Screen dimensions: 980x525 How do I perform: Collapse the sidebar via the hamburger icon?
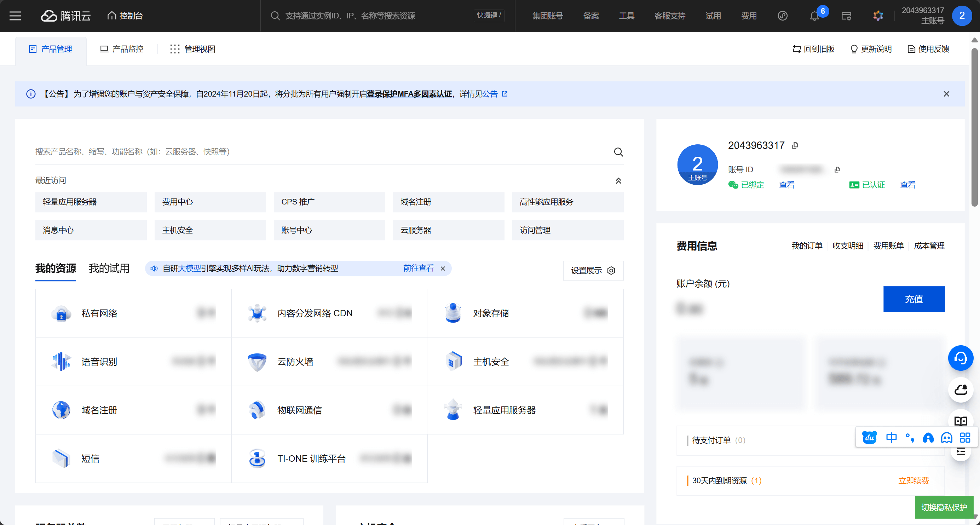click(15, 16)
